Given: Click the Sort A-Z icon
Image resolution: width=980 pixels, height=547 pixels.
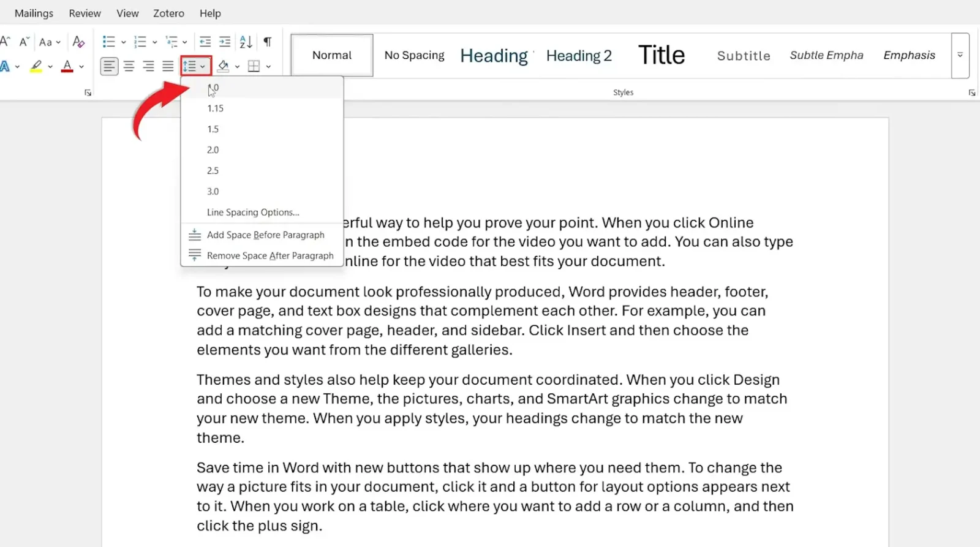Looking at the screenshot, I should pyautogui.click(x=246, y=42).
